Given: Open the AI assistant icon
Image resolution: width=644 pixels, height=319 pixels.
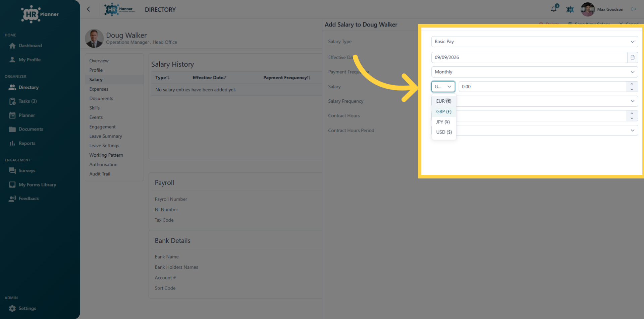Looking at the screenshot, I should point(570,9).
